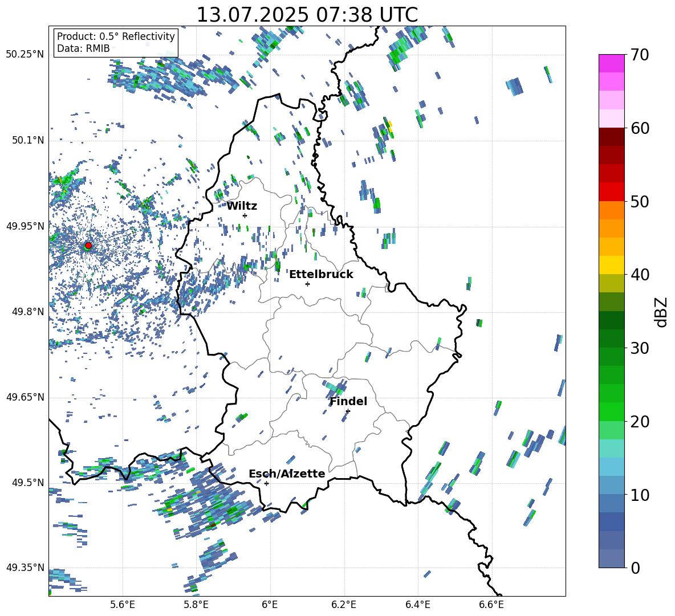Click the Ettelbruck station cross marker
675x616 pixels.
(x=307, y=284)
